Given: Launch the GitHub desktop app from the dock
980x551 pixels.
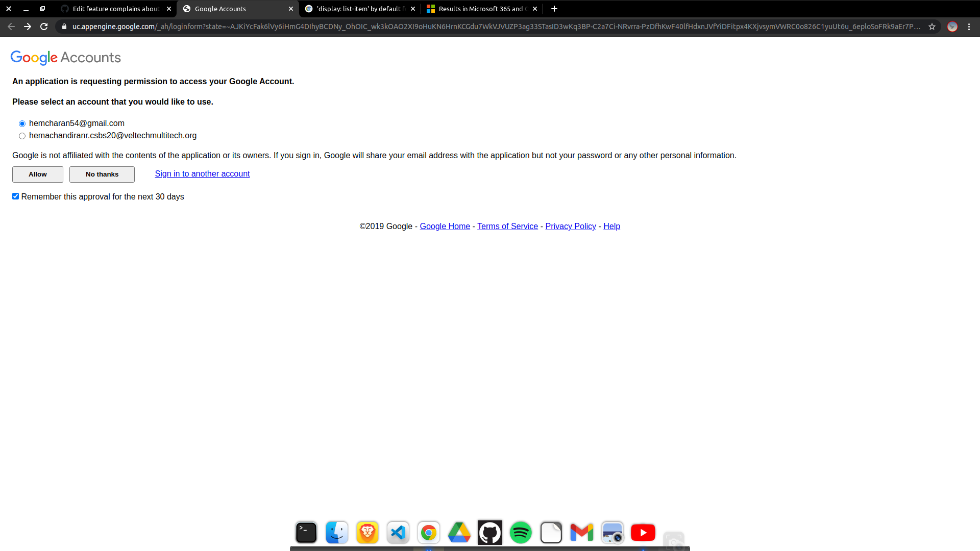Looking at the screenshot, I should (x=489, y=532).
